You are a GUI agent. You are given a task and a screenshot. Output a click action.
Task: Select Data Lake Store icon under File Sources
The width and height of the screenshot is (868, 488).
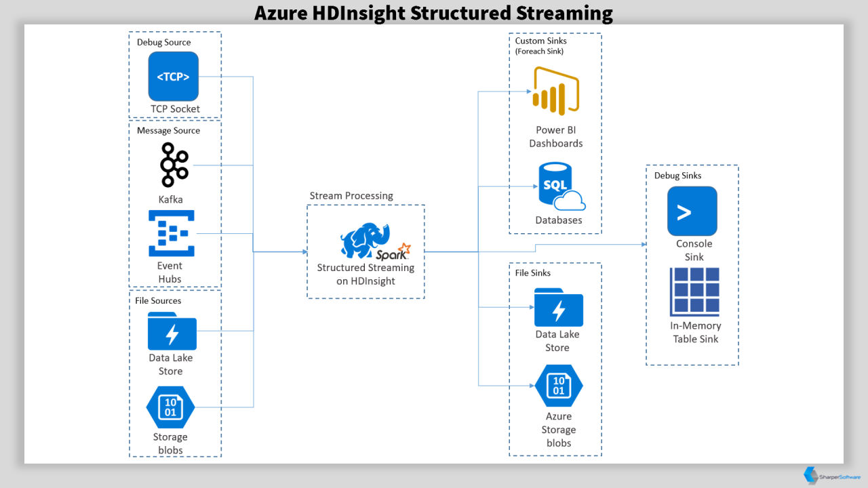(172, 331)
